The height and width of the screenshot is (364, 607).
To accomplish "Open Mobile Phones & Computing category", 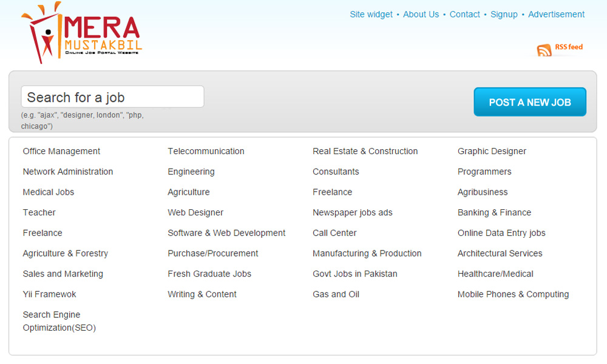I will pos(513,294).
